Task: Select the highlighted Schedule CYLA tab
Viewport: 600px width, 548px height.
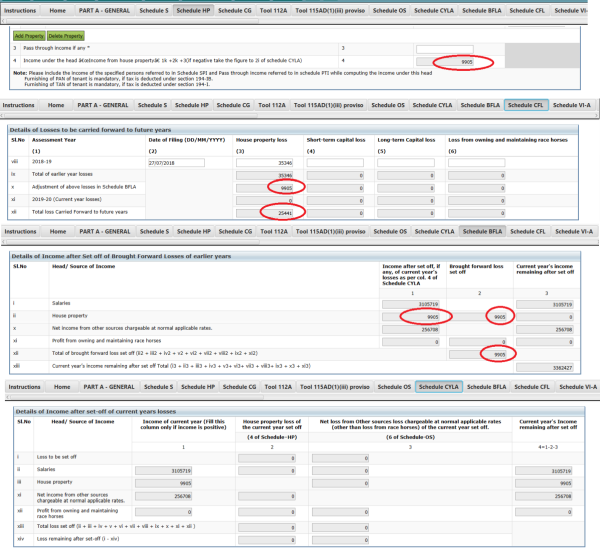Action: pos(439,387)
